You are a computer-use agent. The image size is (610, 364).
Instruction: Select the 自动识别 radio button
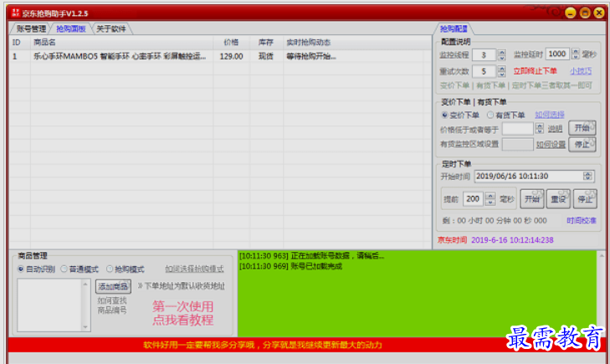21,269
